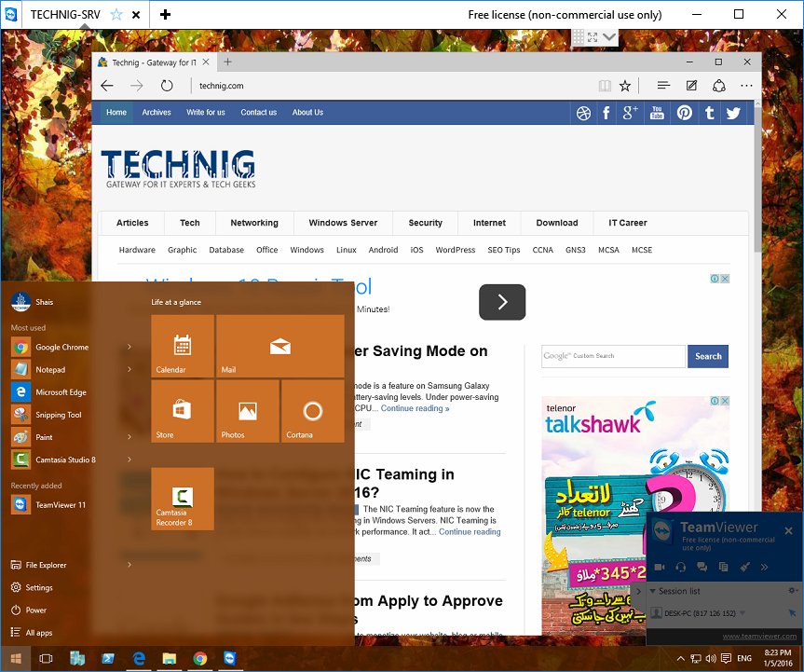Open Technig's Twitter icon
The height and width of the screenshot is (672, 804).
[734, 113]
